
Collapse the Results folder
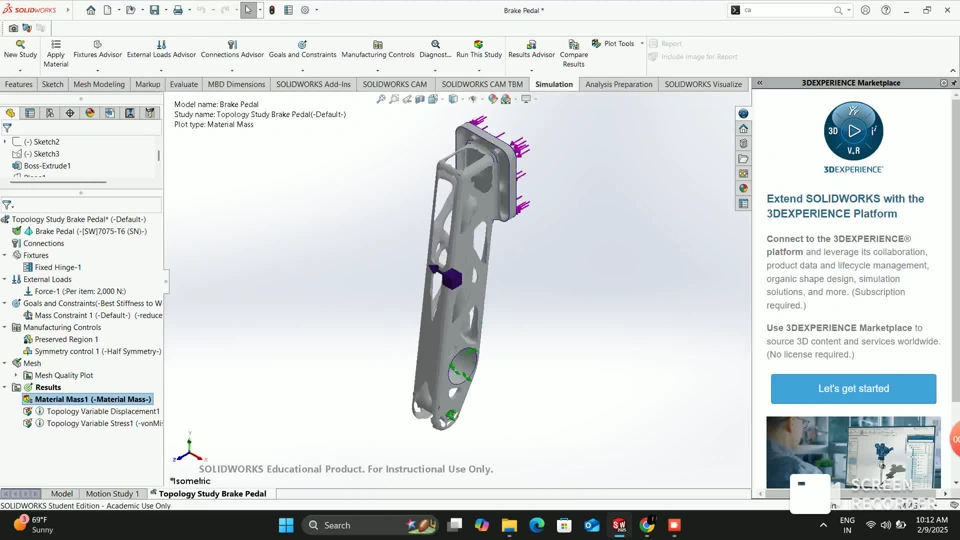(x=5, y=388)
